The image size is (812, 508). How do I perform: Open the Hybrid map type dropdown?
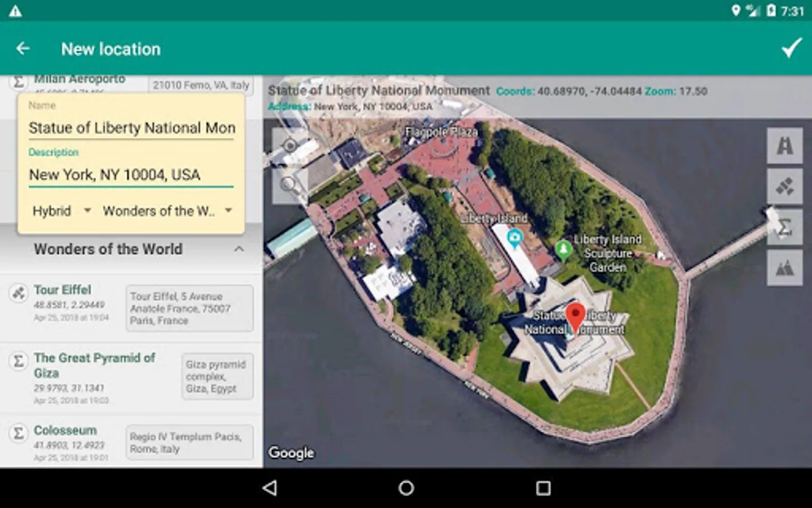click(61, 211)
